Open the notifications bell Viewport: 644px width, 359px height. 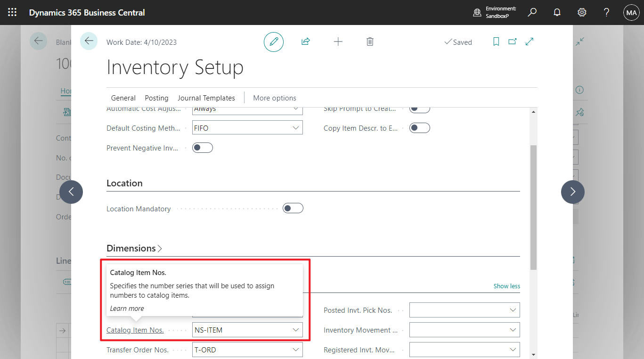557,12
